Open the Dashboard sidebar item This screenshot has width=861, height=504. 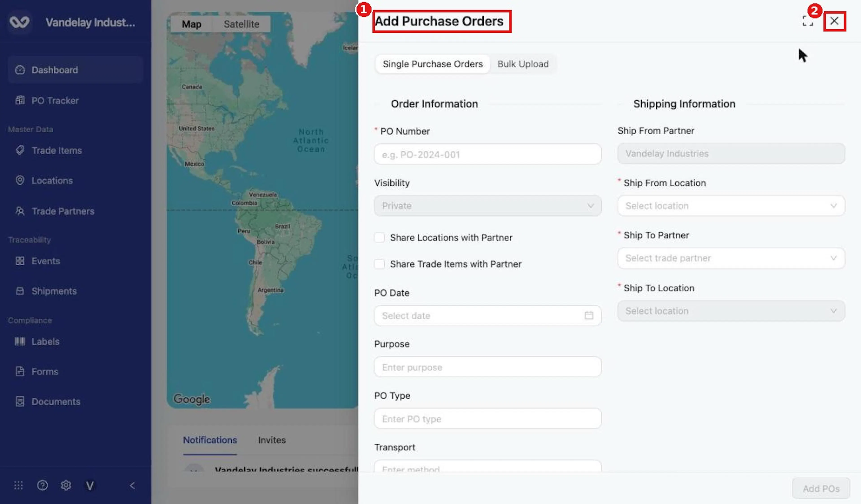pos(75,70)
